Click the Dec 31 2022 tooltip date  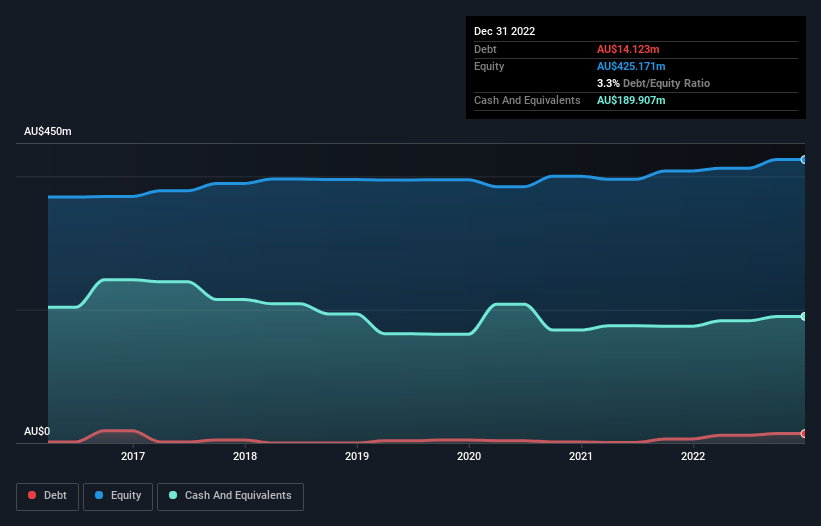pyautogui.click(x=504, y=31)
